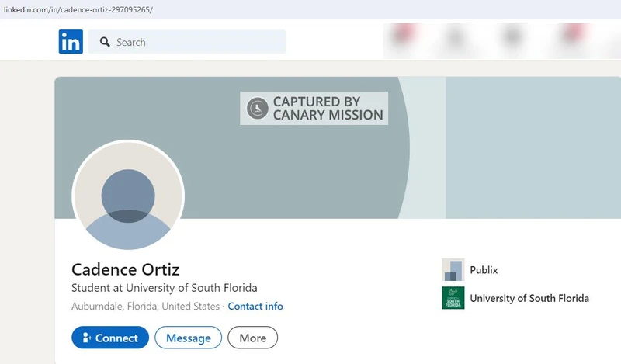Select the browser address bar URL
The width and height of the screenshot is (621, 364).
tap(78, 10)
